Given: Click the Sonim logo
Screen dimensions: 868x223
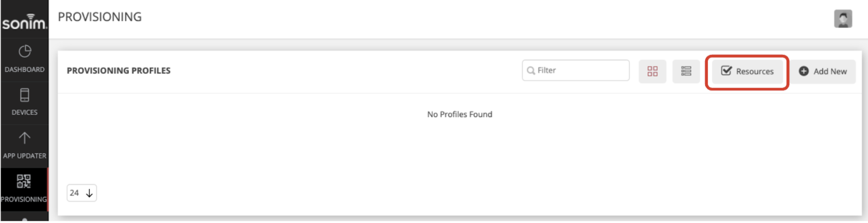Looking at the screenshot, I should [x=24, y=21].
